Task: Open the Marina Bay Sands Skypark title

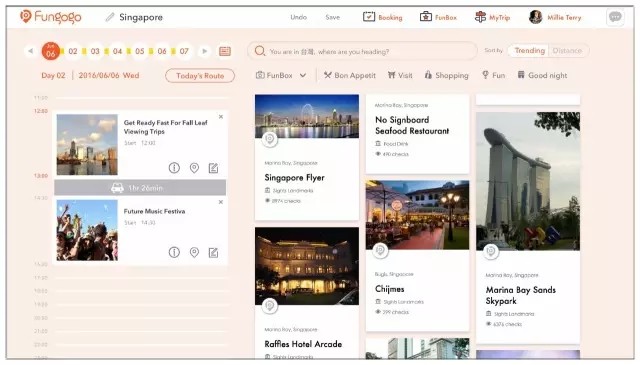Action: click(x=521, y=295)
